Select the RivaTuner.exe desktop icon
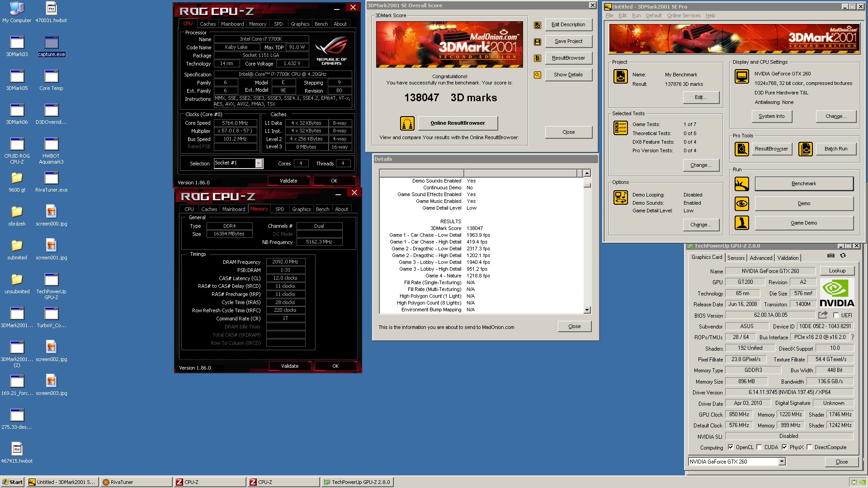 point(51,182)
